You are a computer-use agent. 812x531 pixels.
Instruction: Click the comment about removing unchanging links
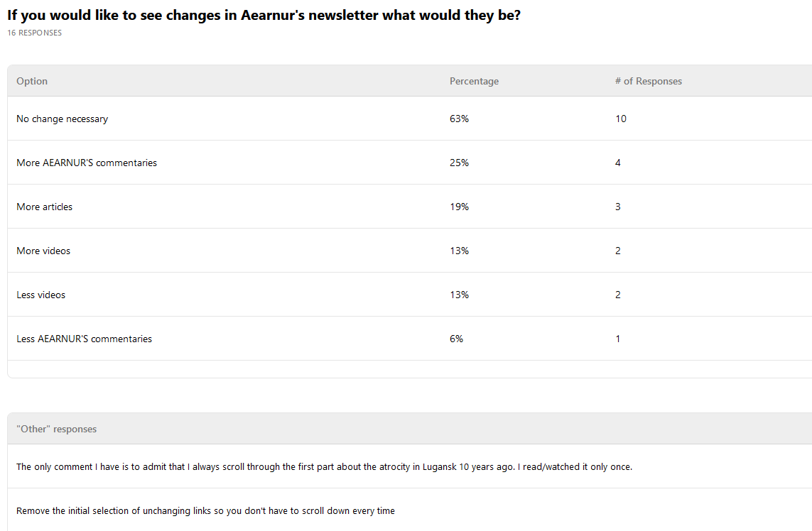click(205, 510)
